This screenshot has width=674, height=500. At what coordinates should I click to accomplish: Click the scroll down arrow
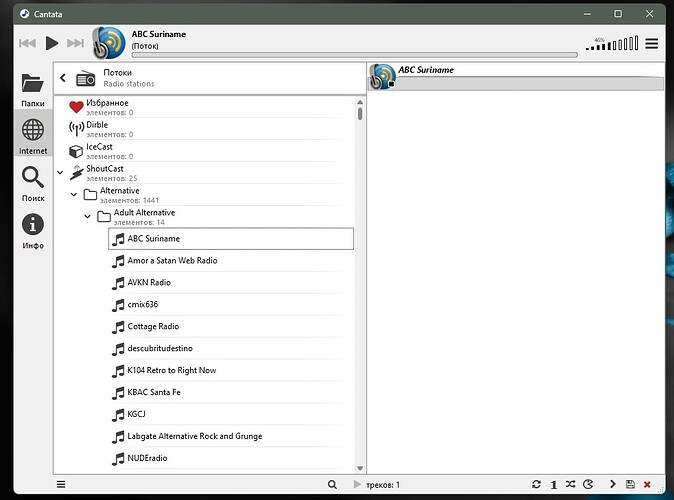click(x=360, y=468)
